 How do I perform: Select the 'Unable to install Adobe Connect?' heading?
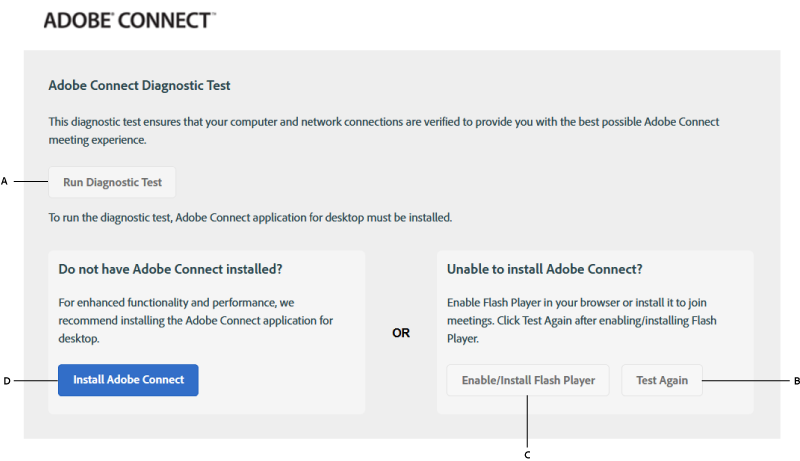tap(544, 269)
